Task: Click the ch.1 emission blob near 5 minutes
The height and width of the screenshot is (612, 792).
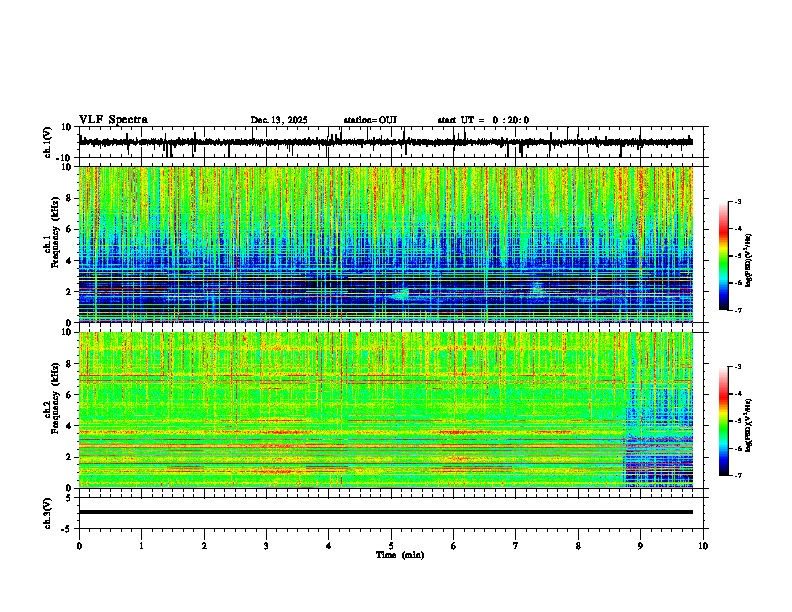Action: (402, 294)
